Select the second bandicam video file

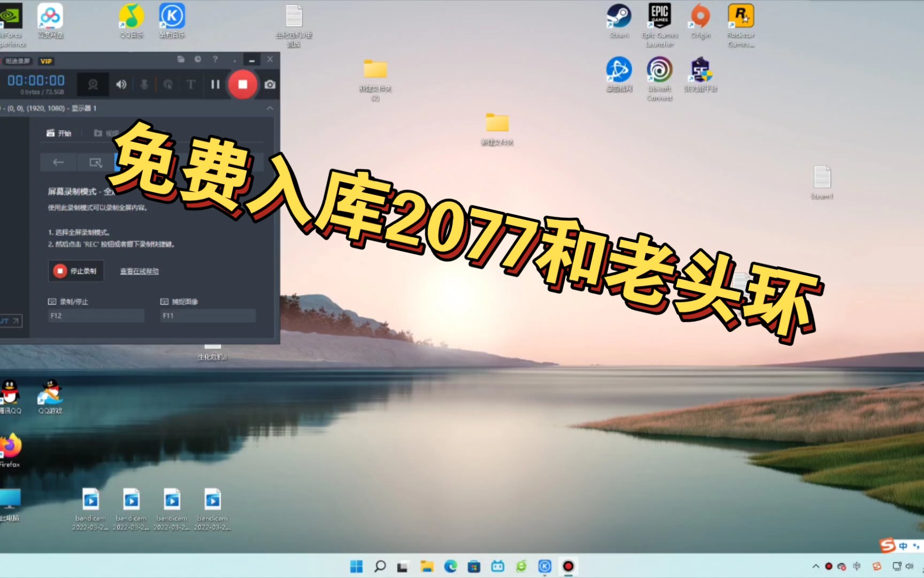pos(132,509)
